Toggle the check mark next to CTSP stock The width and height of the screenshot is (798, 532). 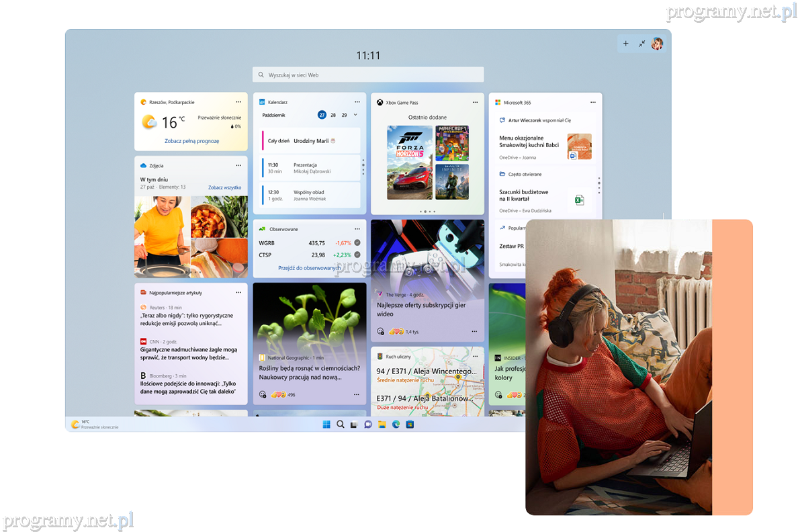[x=357, y=255]
